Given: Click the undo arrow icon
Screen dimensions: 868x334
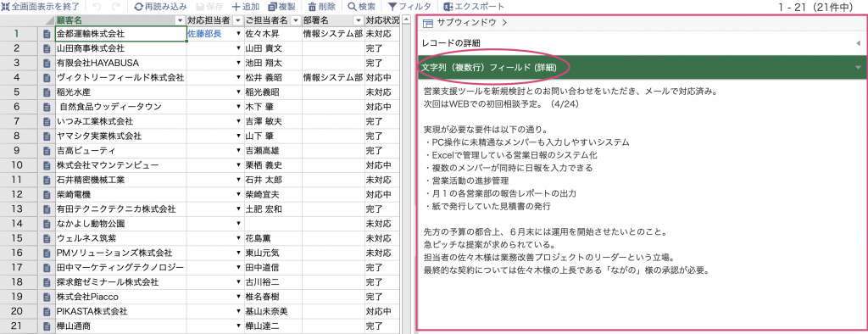Looking at the screenshot, I should [x=97, y=7].
